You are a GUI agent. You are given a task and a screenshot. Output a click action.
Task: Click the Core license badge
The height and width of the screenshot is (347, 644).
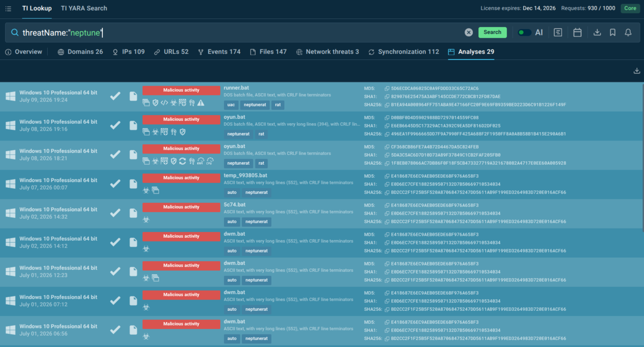630,8
